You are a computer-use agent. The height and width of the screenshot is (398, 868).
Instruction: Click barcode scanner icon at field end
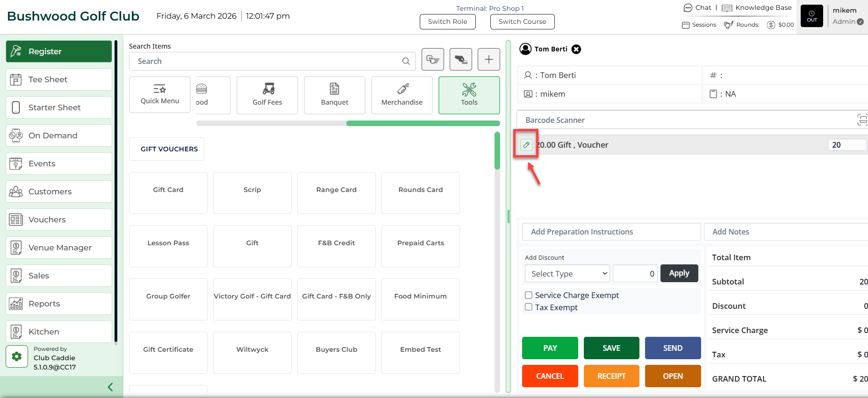[861, 120]
